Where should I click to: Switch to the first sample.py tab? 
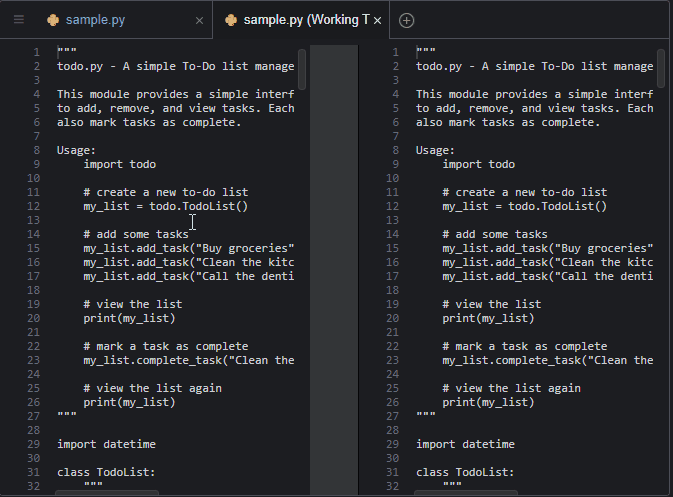(110, 20)
